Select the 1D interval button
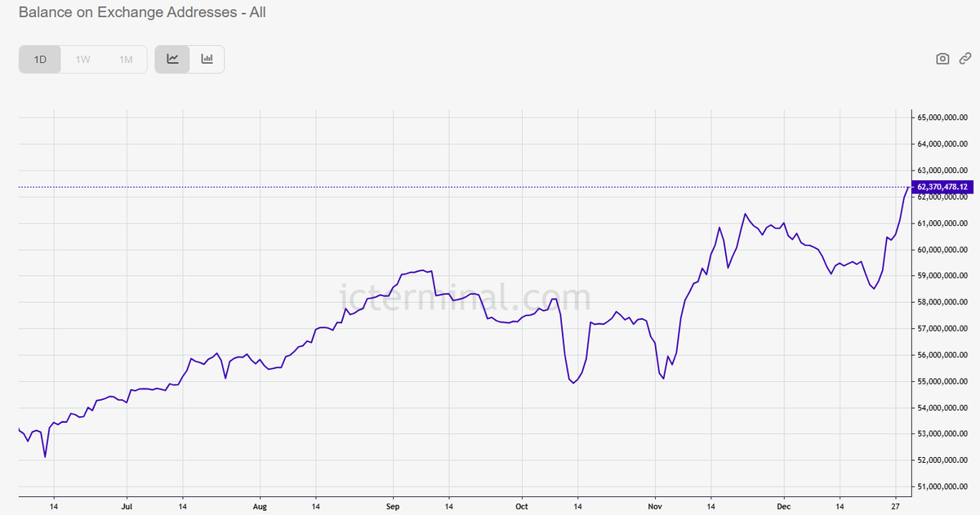This screenshot has width=980, height=515. click(40, 60)
